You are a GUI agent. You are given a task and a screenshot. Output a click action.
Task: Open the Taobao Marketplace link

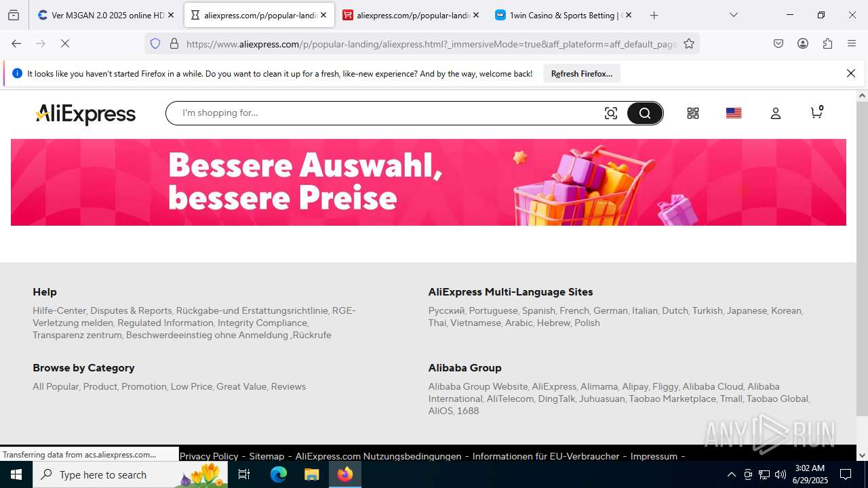pos(673,399)
